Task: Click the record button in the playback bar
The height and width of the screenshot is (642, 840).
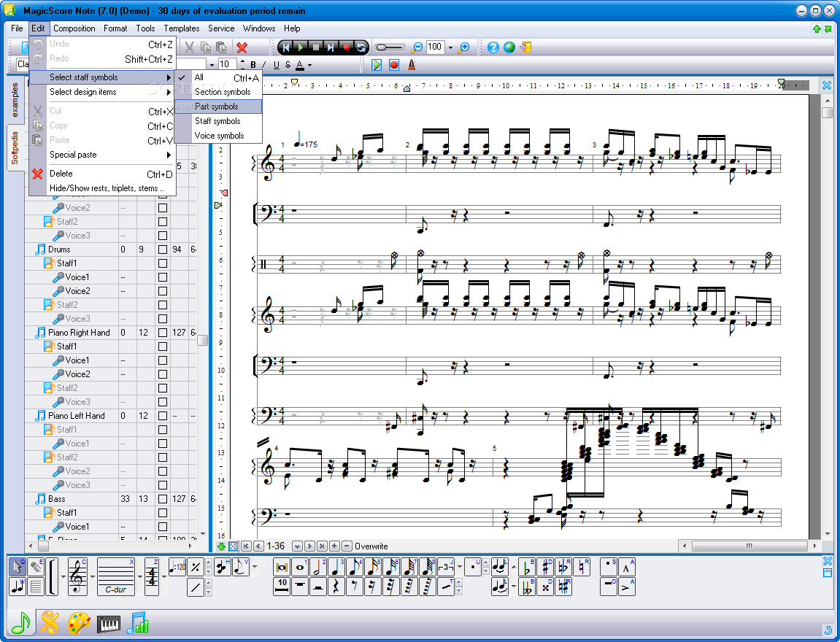Action: (x=347, y=47)
